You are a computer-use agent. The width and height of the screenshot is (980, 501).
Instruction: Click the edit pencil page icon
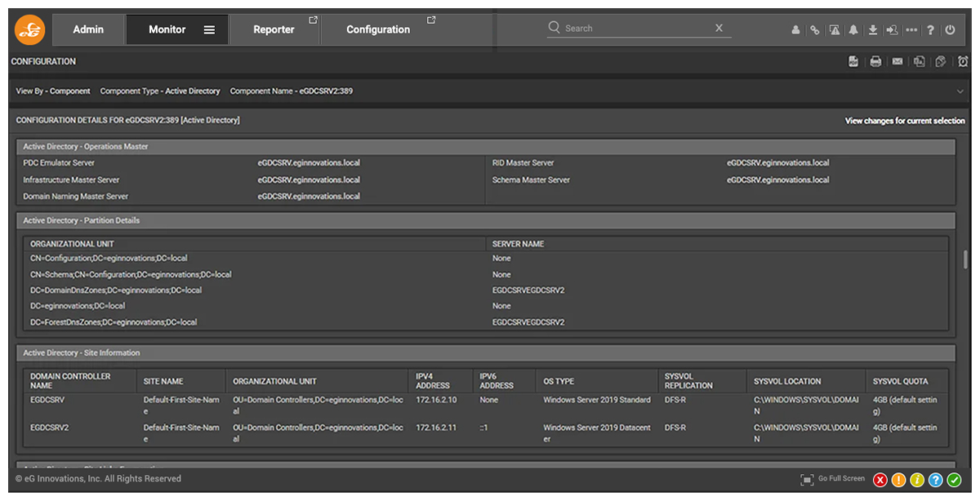(x=941, y=61)
